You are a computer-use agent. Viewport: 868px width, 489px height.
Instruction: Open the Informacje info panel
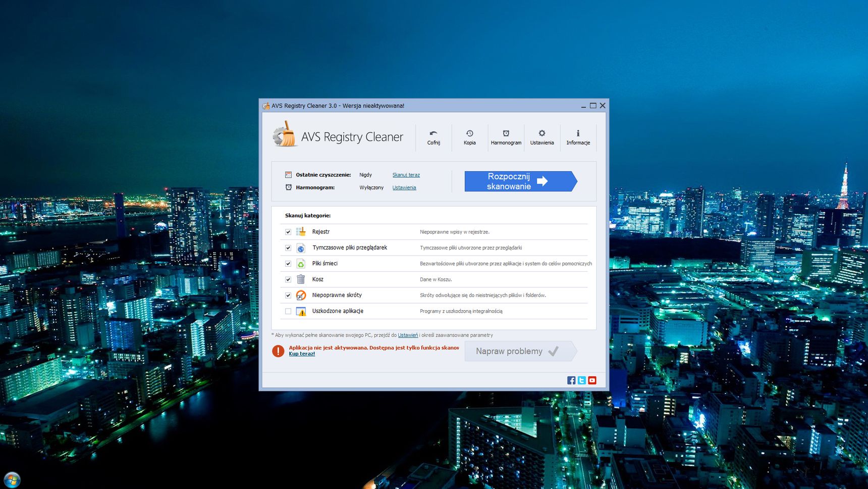578,137
